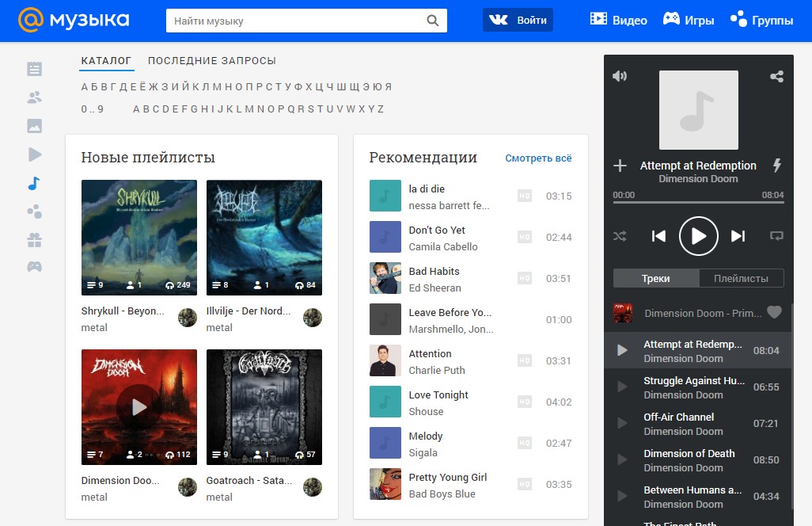Open the Video section in the sidebar
This screenshot has height=526, width=812.
coord(34,154)
